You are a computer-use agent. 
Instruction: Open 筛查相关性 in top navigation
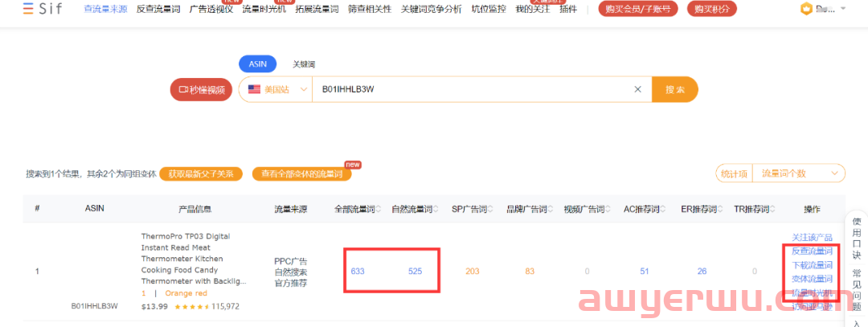(370, 10)
